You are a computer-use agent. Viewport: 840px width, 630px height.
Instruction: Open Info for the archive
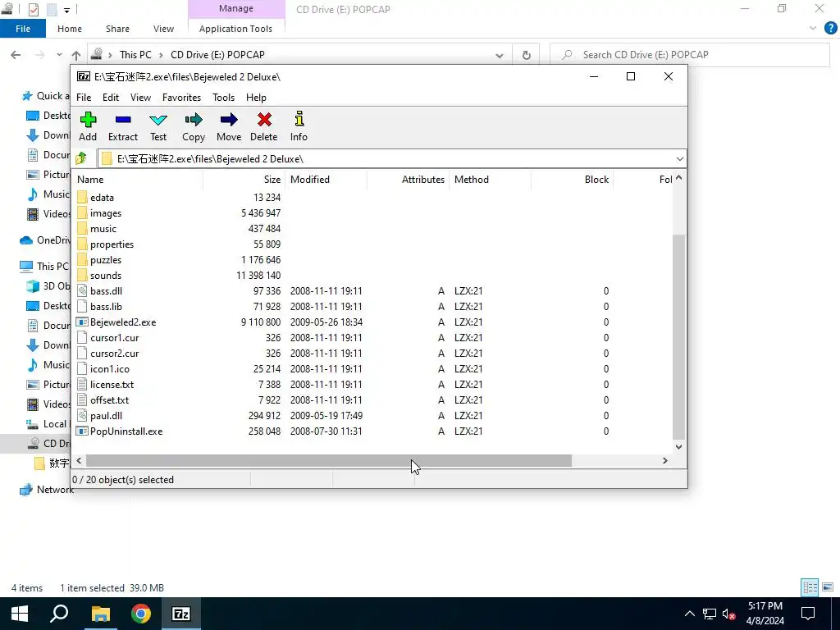(x=299, y=127)
